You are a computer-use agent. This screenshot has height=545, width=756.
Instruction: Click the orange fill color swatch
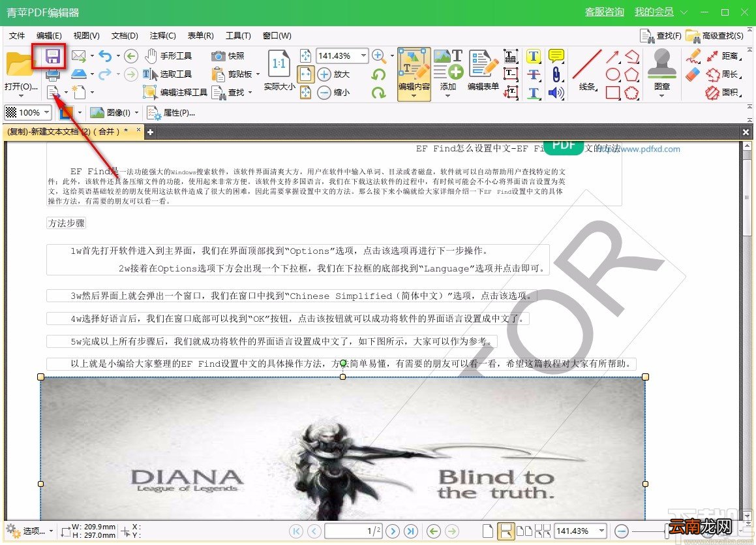click(x=66, y=113)
